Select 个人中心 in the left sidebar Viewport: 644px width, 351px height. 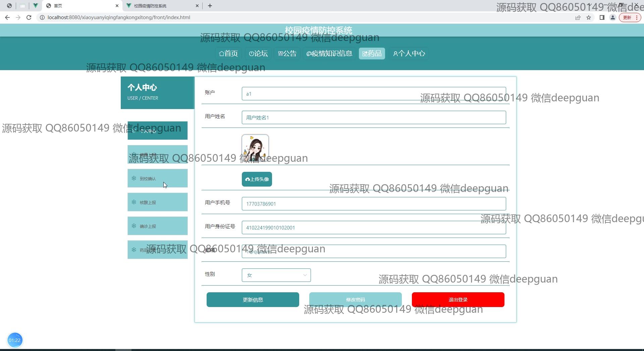(x=158, y=131)
